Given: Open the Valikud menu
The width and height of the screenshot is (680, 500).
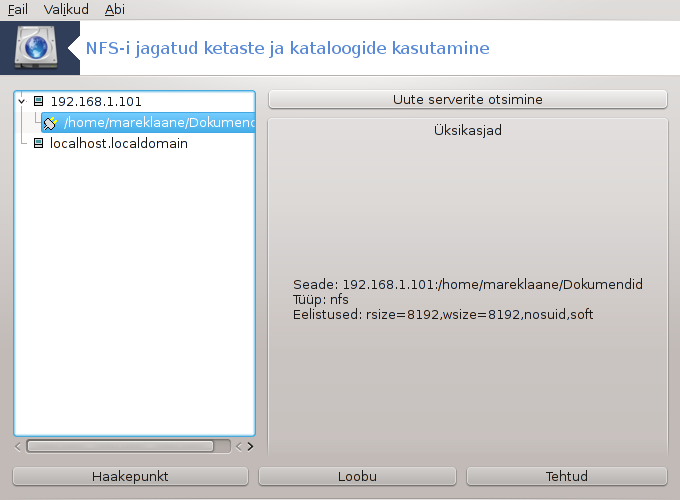Looking at the screenshot, I should click(x=66, y=9).
